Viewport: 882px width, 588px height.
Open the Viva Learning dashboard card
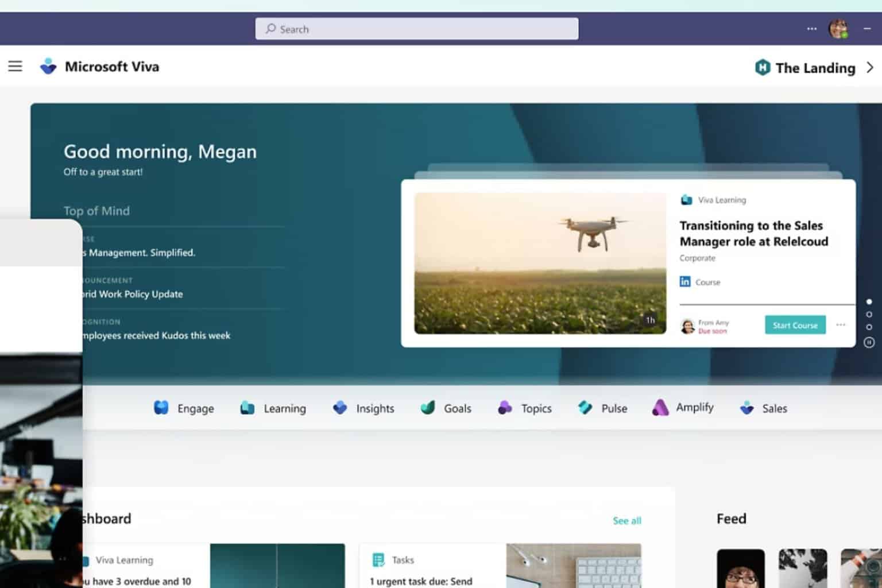tap(214, 566)
